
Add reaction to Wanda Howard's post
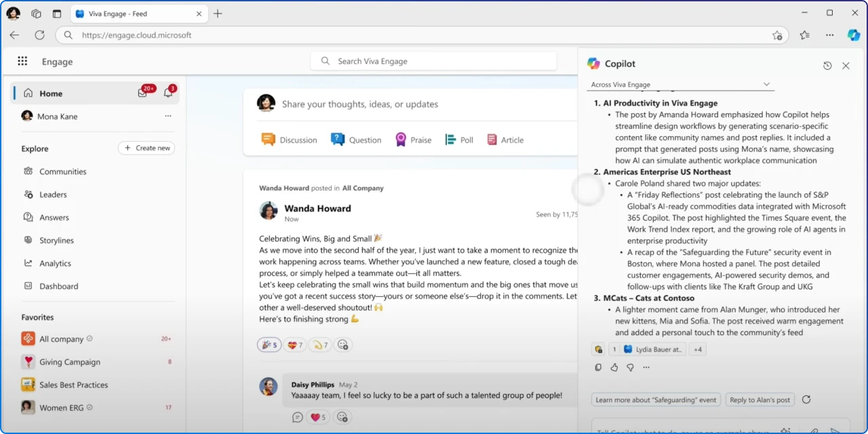click(343, 344)
